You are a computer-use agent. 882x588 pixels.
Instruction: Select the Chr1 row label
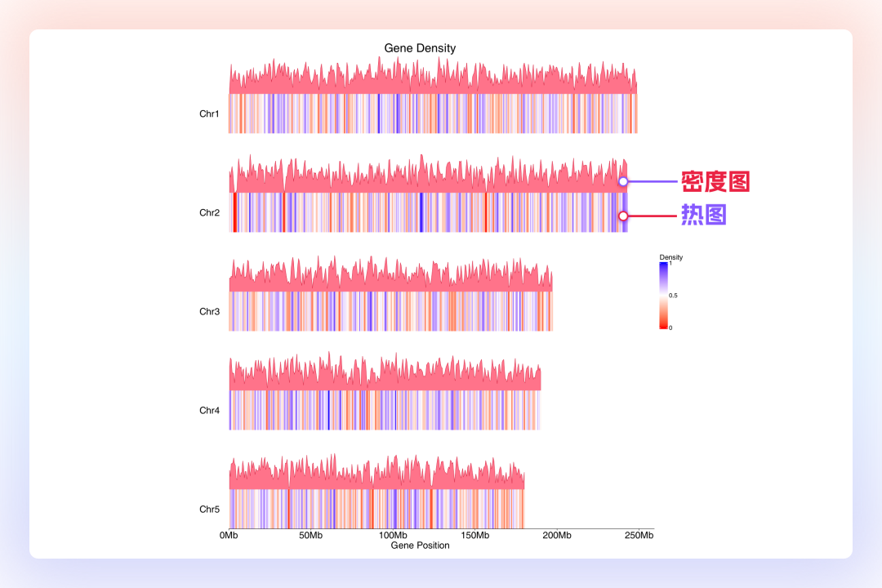coord(209,114)
